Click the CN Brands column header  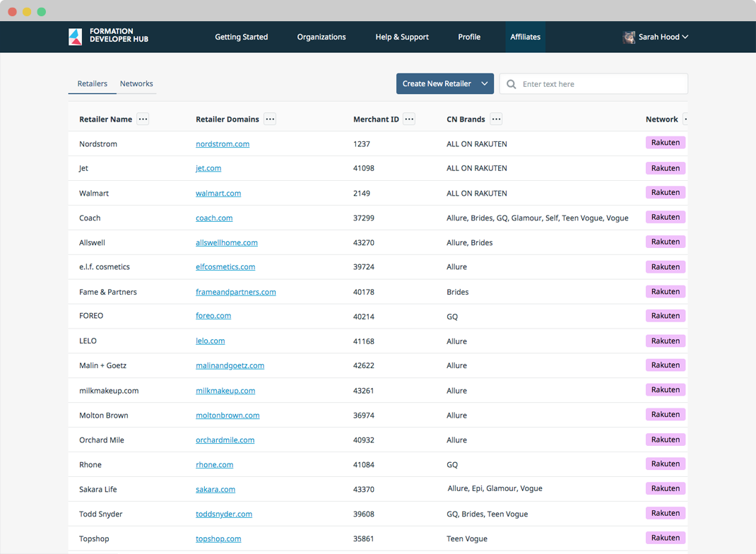pyautogui.click(x=466, y=119)
